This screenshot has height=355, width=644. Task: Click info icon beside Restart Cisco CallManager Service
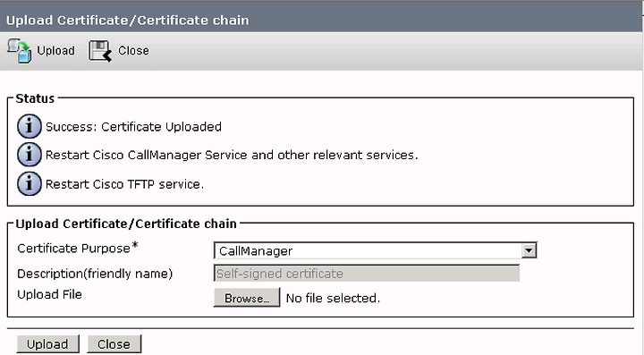(30, 155)
